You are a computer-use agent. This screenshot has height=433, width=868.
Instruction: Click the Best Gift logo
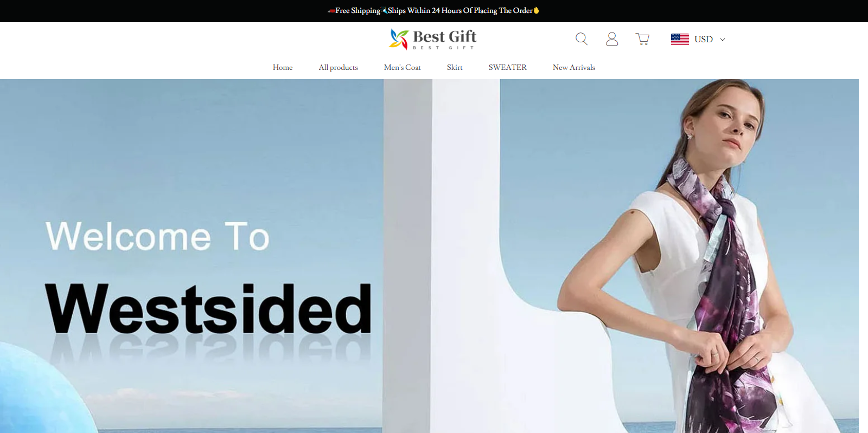coord(433,39)
